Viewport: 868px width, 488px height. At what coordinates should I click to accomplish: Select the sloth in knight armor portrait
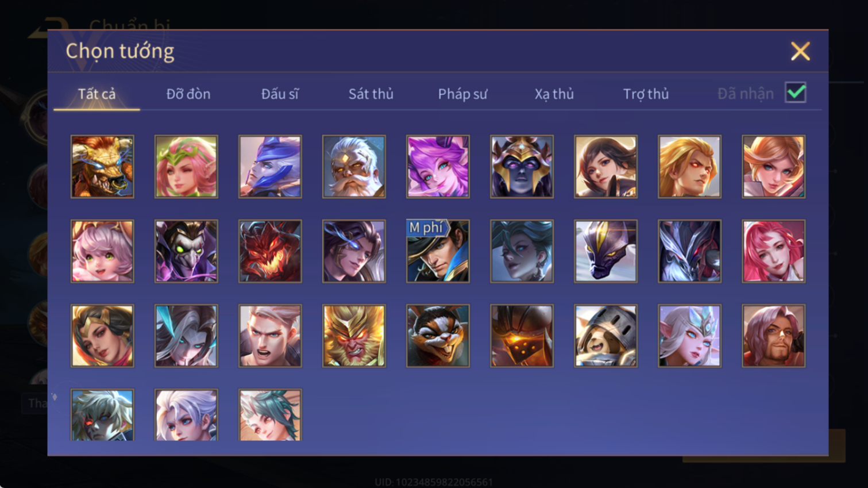point(605,336)
